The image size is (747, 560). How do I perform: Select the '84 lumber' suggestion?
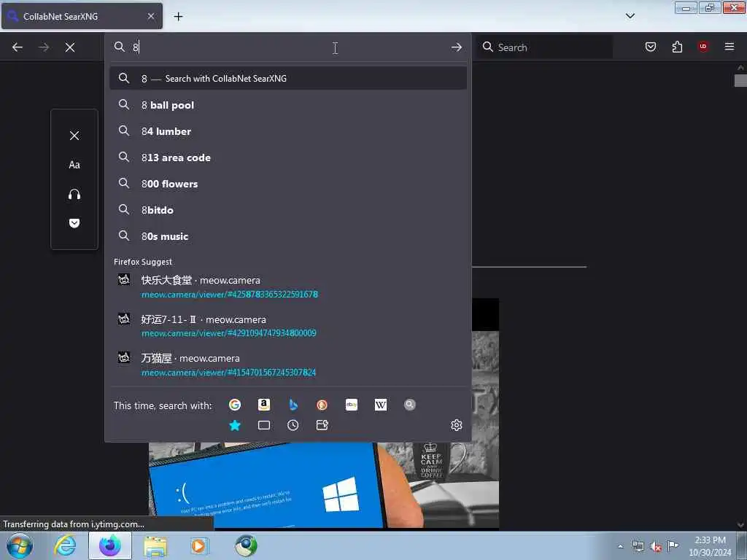coord(287,131)
